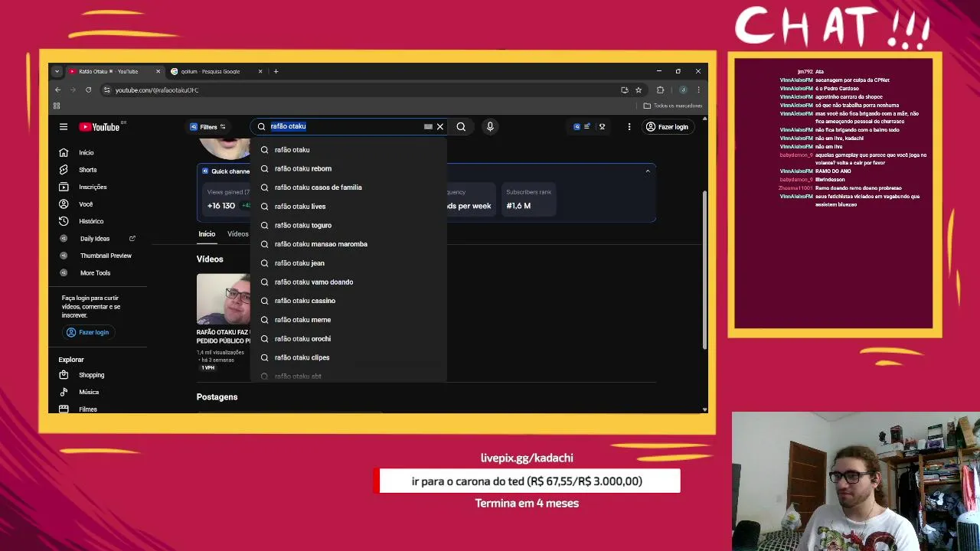
Task: Close the Rafão Otaku YouTube tab
Action: 158,71
